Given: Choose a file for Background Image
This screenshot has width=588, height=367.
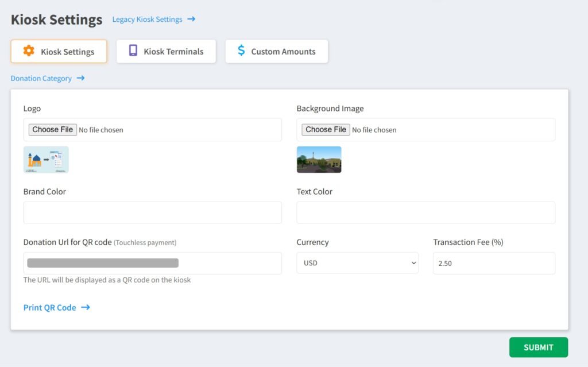Looking at the screenshot, I should point(326,130).
